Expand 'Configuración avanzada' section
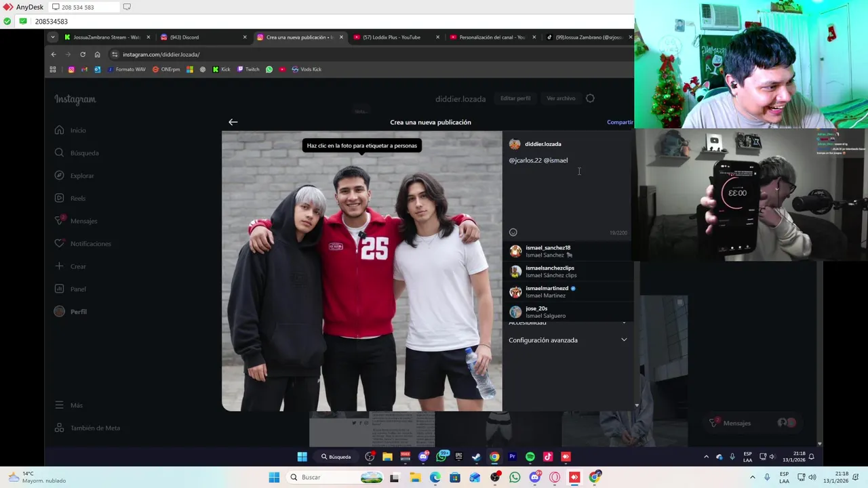The image size is (868, 488). coord(568,340)
